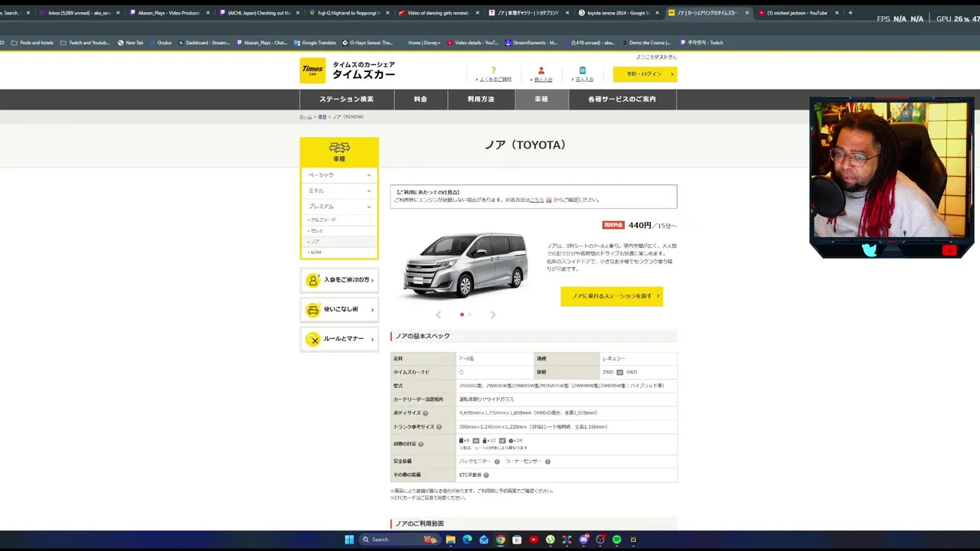Click help icon next to 荷物の目安

click(x=421, y=444)
